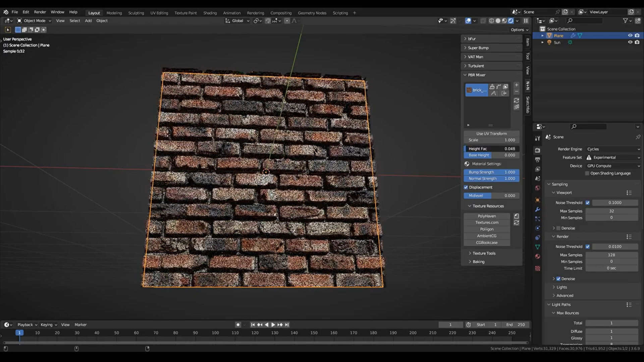Expand the Texture Tools section
The image size is (644, 362).
click(x=484, y=253)
